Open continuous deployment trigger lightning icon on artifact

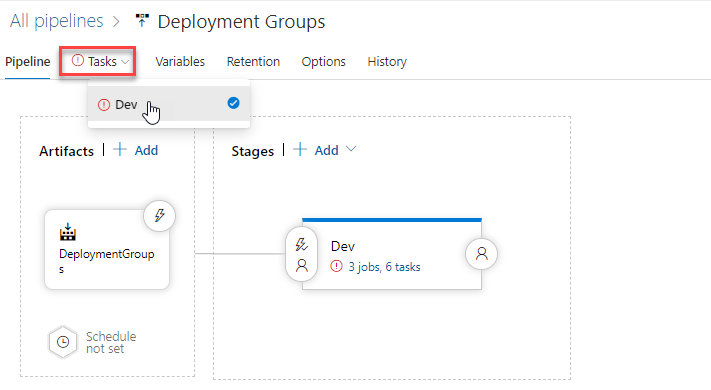click(x=160, y=215)
